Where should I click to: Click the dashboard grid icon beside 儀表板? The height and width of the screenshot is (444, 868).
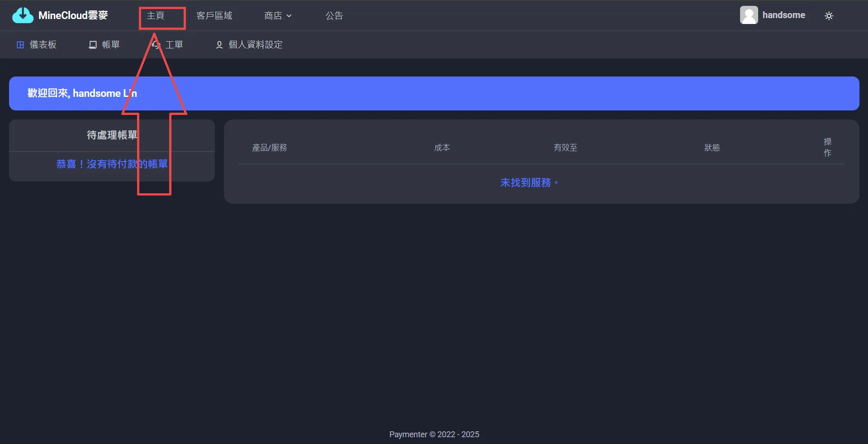(x=20, y=45)
